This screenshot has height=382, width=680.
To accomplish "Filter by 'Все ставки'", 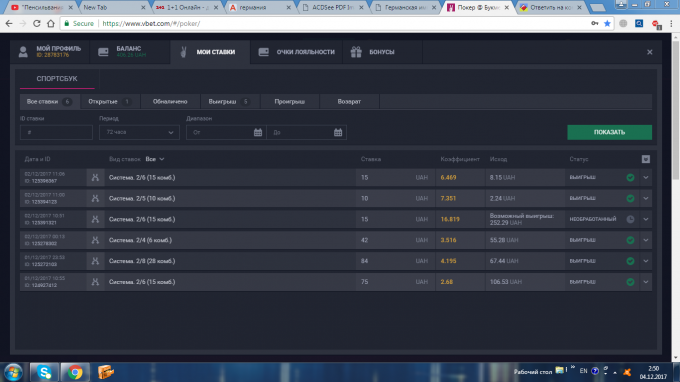I will point(49,101).
